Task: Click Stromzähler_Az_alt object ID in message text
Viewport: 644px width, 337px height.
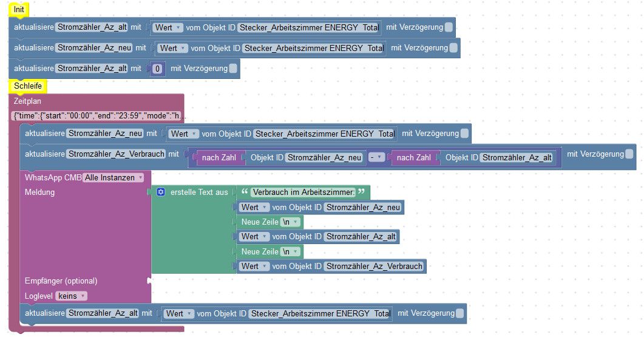Action: (361, 237)
